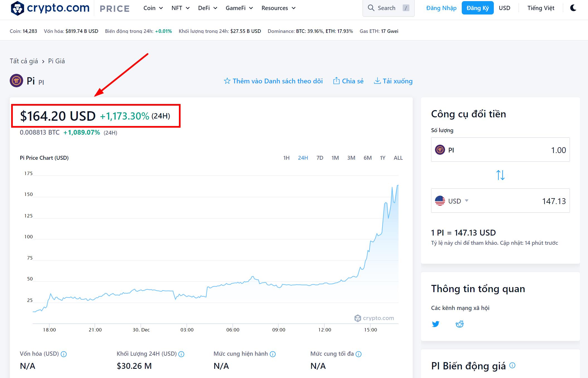Click info icon beside Mức cung tối đa
The width and height of the screenshot is (588, 378).
point(359,354)
